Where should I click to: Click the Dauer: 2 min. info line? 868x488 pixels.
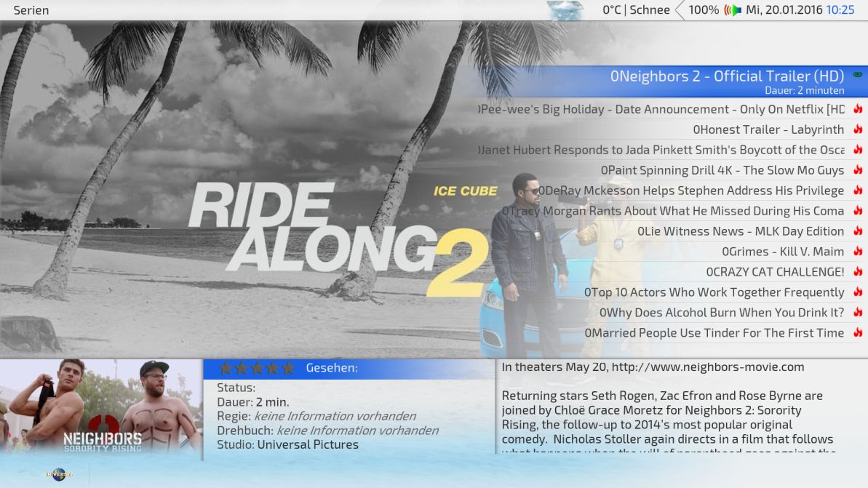[x=253, y=401]
